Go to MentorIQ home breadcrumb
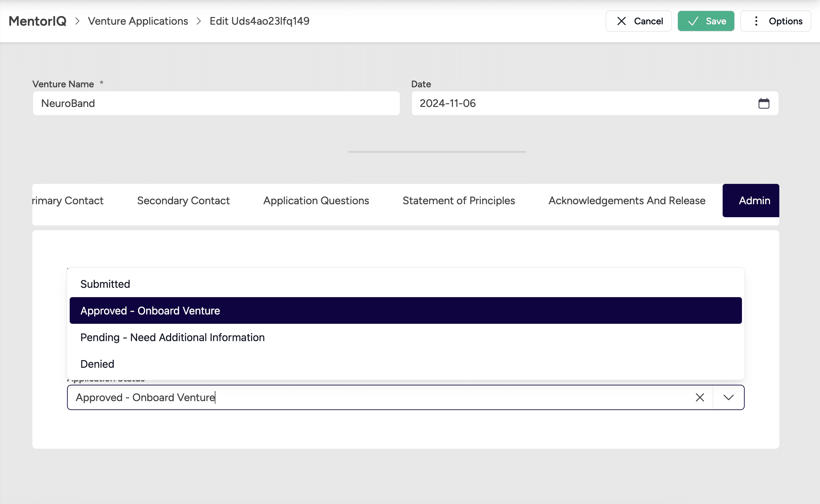Image resolution: width=820 pixels, height=504 pixels. click(37, 21)
